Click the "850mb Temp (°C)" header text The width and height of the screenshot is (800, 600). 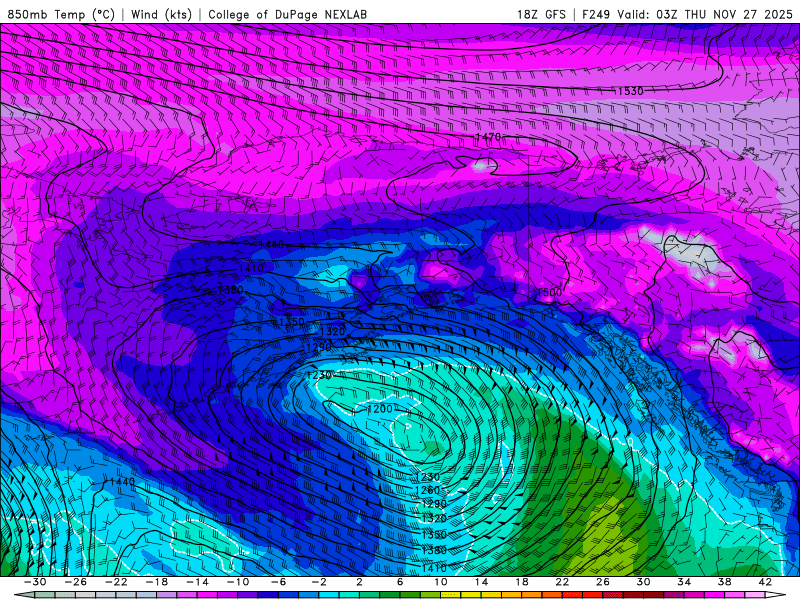[x=61, y=14]
